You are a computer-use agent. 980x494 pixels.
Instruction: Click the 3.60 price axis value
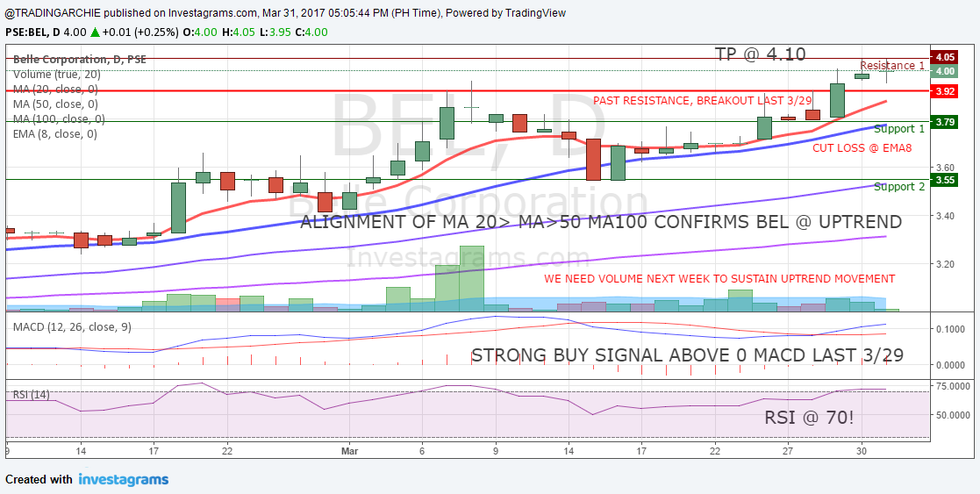(x=944, y=168)
